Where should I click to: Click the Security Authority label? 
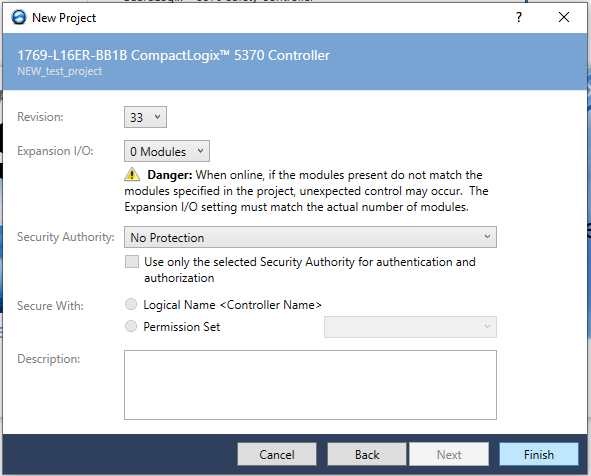coord(66,237)
